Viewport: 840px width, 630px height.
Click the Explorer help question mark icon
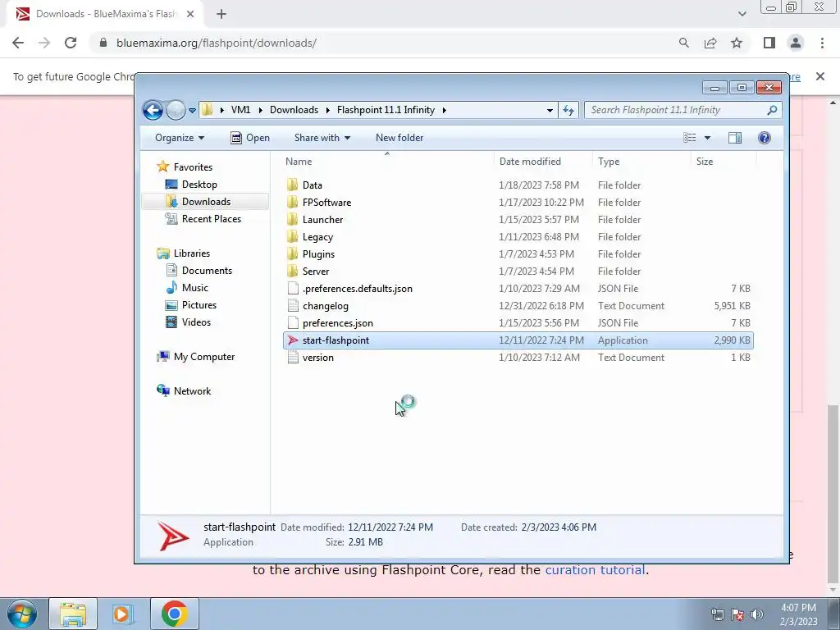[764, 138]
